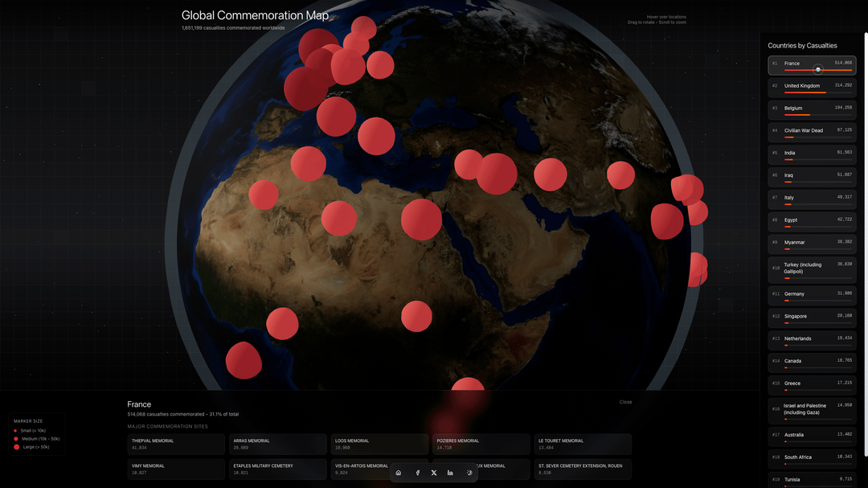Select India in the ranking list
Screen dimensions: 868x488
pos(812,155)
